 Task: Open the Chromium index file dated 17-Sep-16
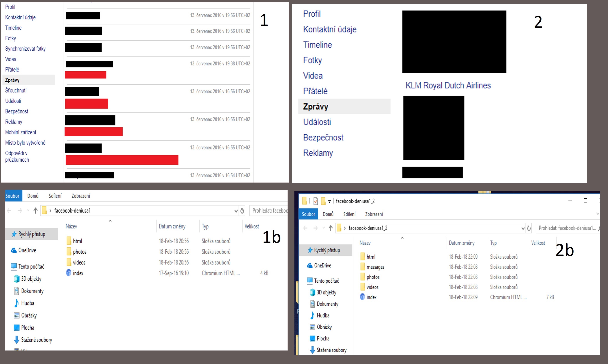(78, 273)
